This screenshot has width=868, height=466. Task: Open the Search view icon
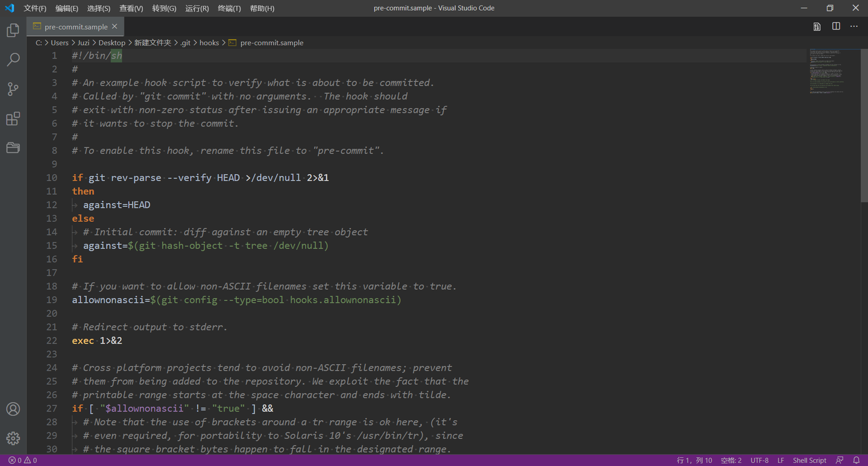click(x=13, y=60)
